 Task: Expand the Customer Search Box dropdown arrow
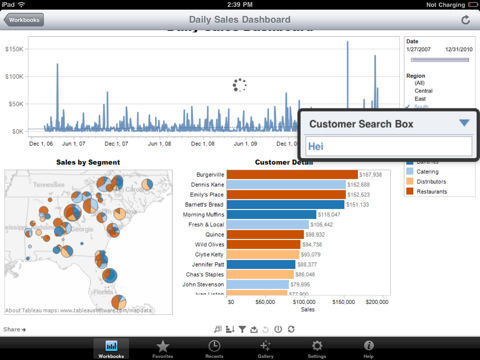tap(464, 123)
